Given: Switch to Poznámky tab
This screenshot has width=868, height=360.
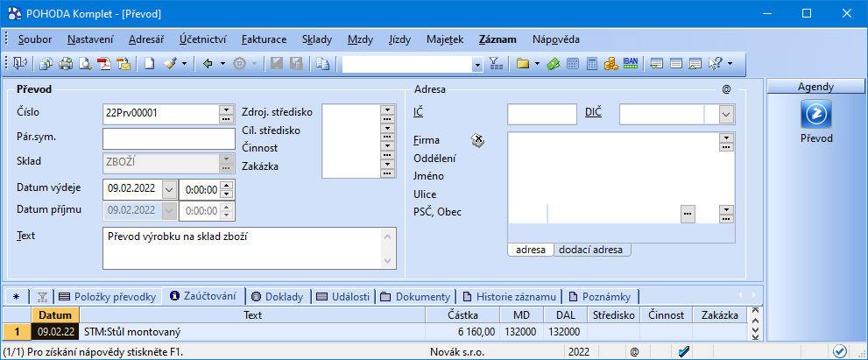Looking at the screenshot, I should click(601, 297).
